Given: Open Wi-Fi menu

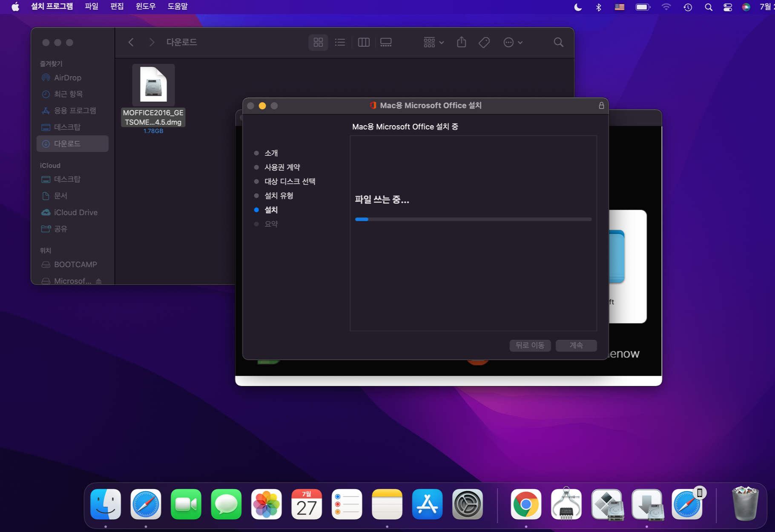Looking at the screenshot, I should tap(666, 7).
